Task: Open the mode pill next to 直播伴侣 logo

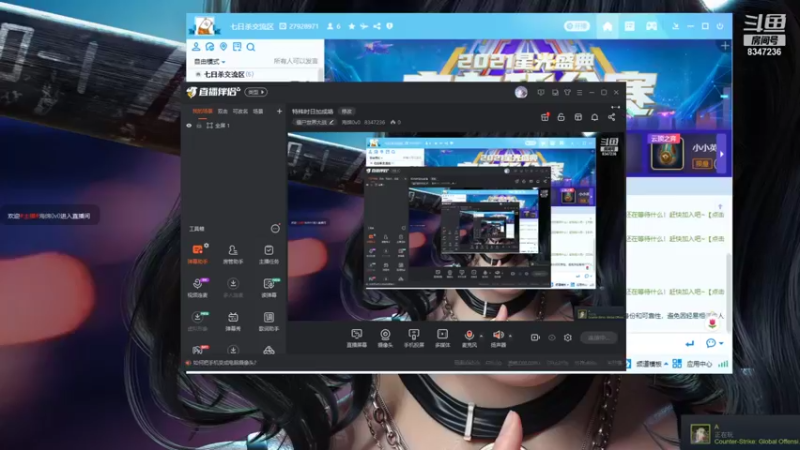Action: (256, 92)
